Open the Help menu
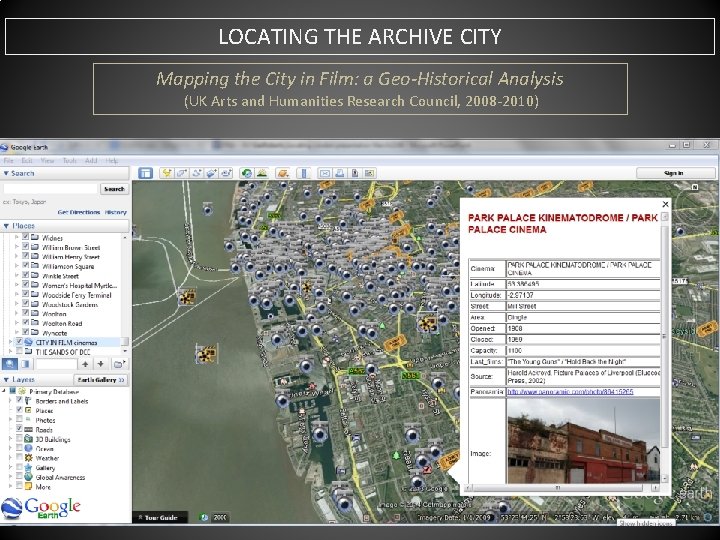 (x=112, y=160)
